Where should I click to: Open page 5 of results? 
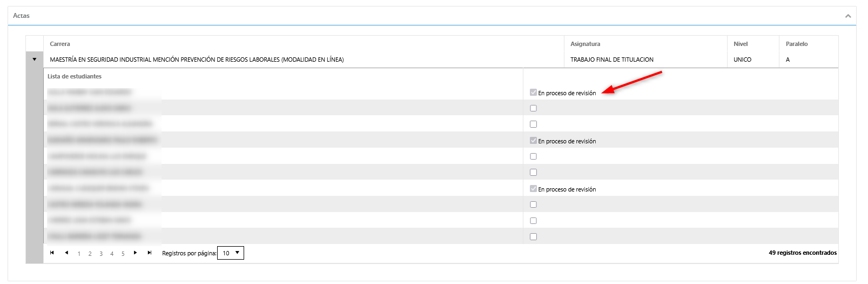coord(123,254)
